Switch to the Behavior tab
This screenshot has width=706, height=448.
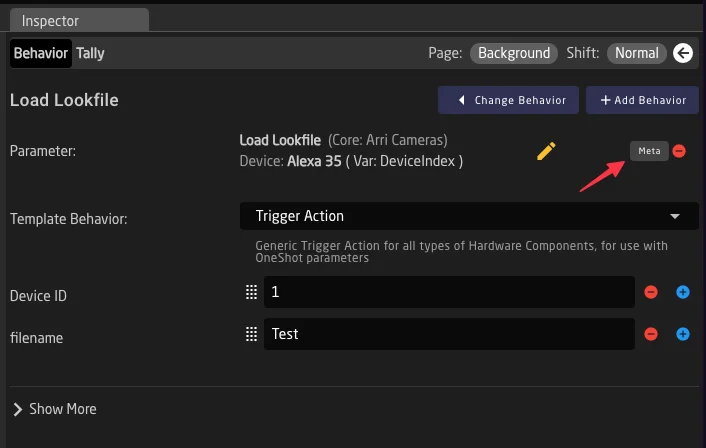tap(41, 53)
